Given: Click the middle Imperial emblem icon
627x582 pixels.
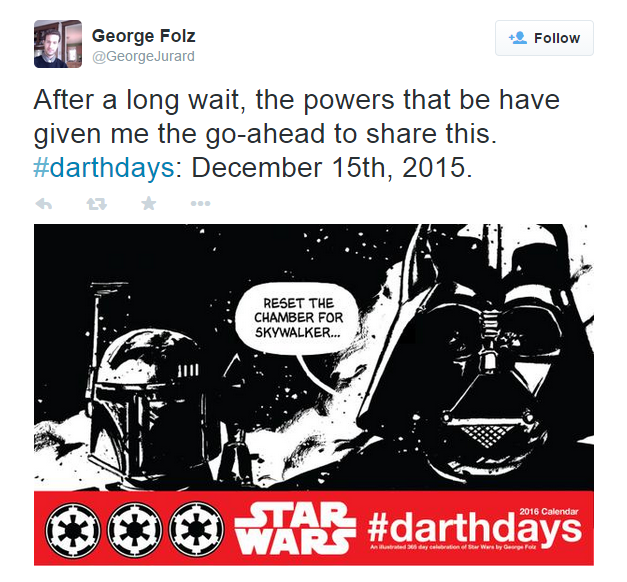Looking at the screenshot, I should (x=134, y=530).
